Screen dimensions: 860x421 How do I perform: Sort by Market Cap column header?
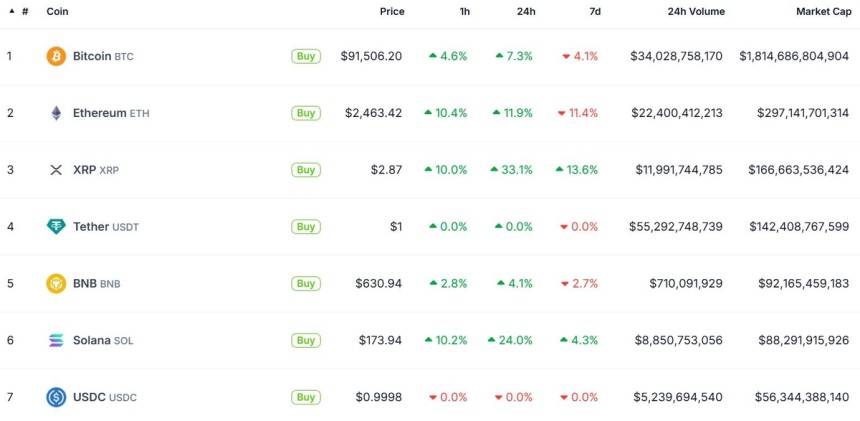click(824, 12)
